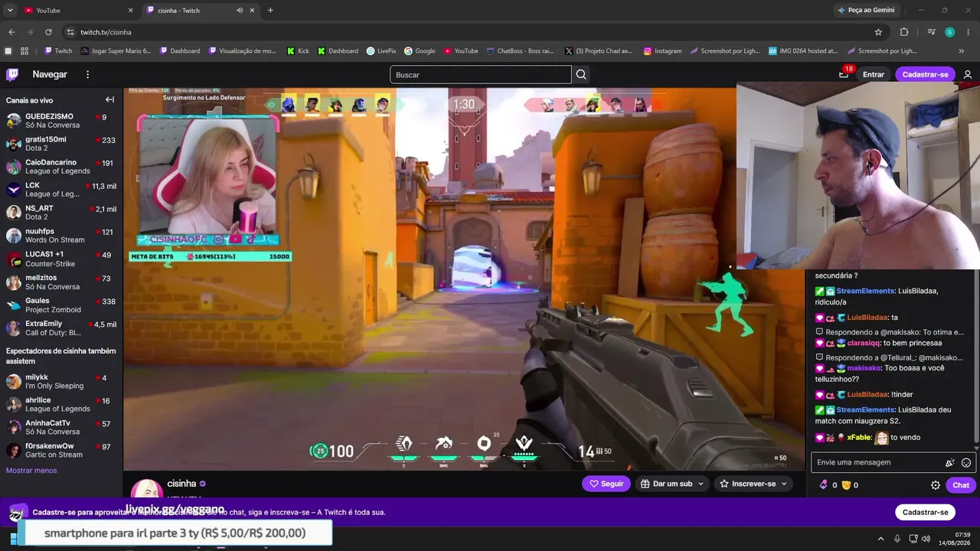Open milykk I'm Only Sleeping channel

tap(61, 382)
